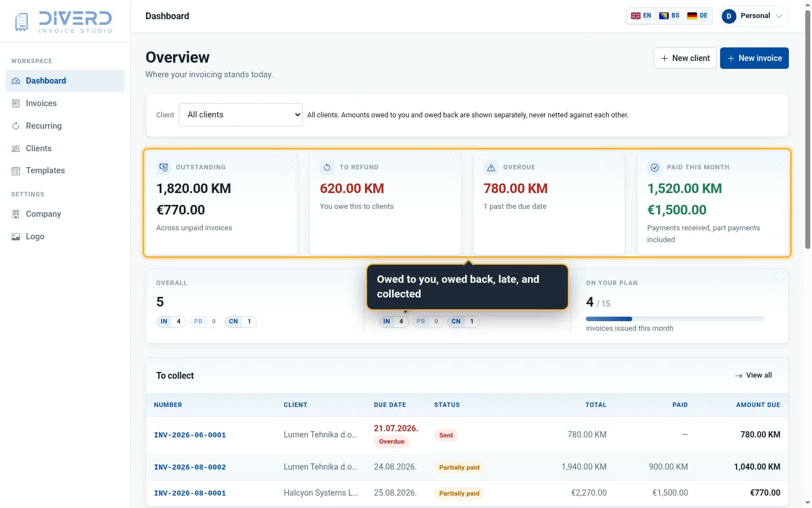This screenshot has height=508, width=812.
Task: Switch language to BS
Action: click(x=669, y=16)
